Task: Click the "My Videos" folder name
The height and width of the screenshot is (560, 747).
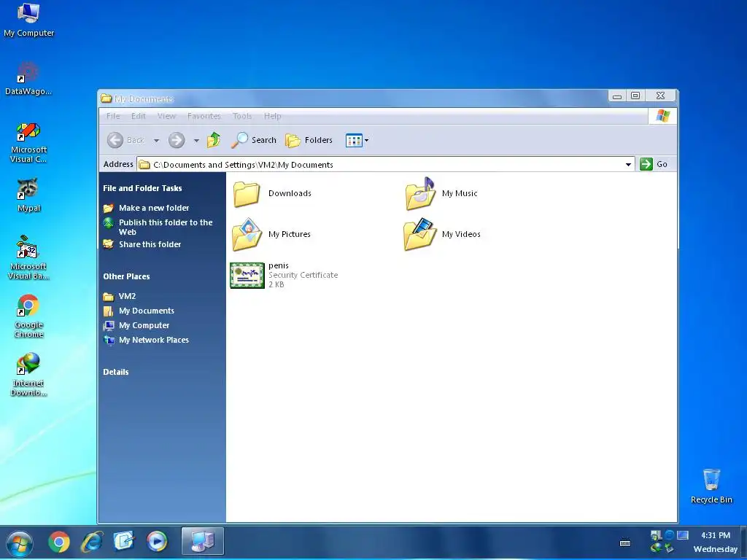Action: coord(461,234)
